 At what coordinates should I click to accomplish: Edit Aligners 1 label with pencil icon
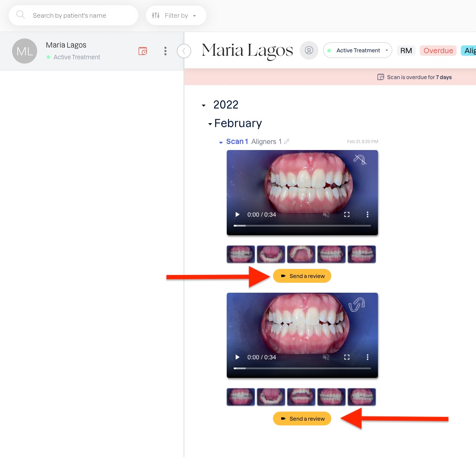[x=287, y=141]
